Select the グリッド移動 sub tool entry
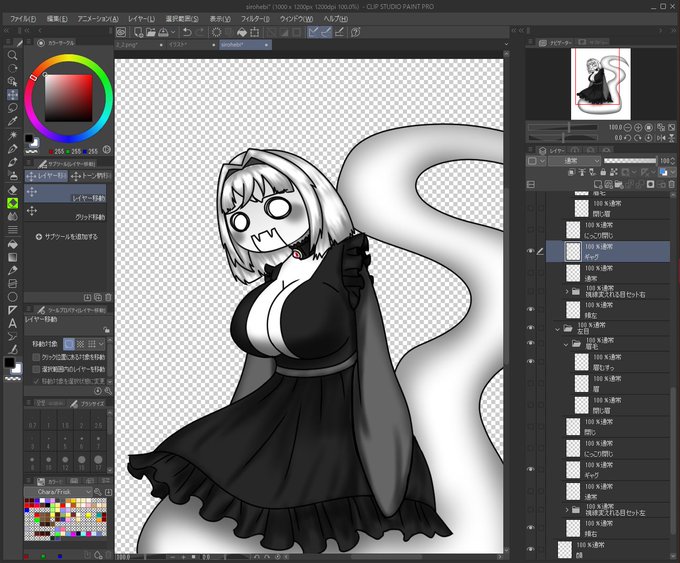The image size is (680, 563). (x=65, y=213)
